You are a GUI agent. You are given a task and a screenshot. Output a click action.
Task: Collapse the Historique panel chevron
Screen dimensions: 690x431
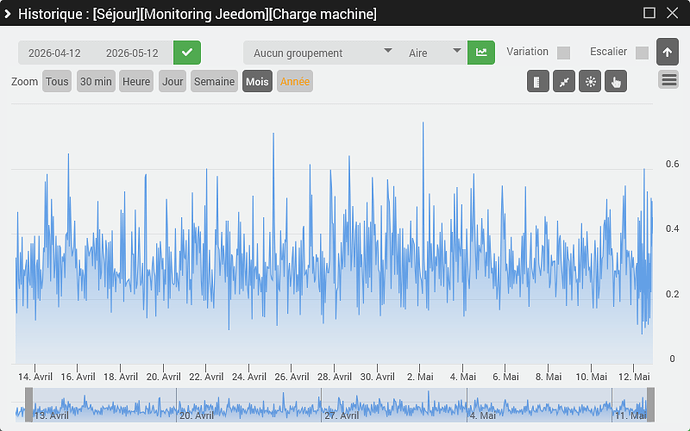[x=7, y=14]
